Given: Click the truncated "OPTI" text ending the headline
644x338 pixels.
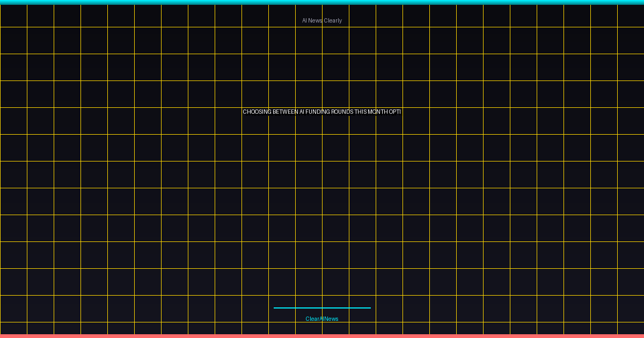Looking at the screenshot, I should [395, 112].
